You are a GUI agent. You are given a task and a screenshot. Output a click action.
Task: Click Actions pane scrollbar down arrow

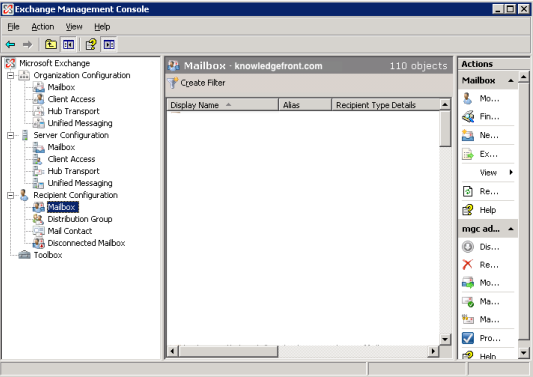524,353
